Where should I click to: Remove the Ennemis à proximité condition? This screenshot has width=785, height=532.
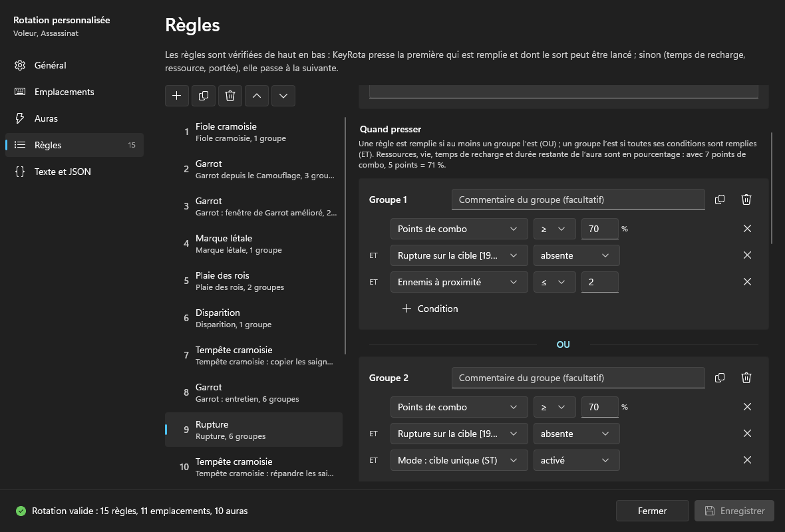748,282
